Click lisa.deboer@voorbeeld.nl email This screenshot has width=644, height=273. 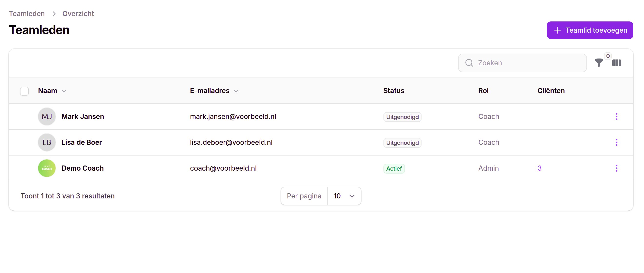[231, 142]
